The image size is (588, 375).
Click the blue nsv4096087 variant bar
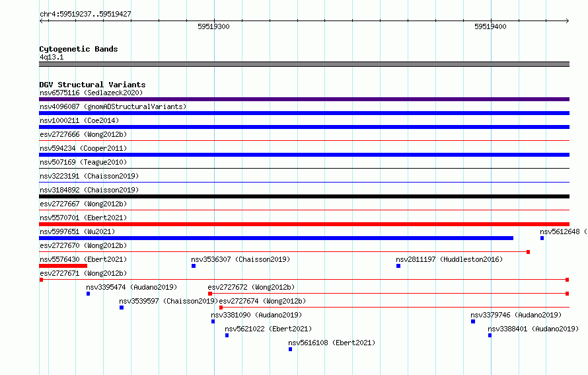pos(304,113)
